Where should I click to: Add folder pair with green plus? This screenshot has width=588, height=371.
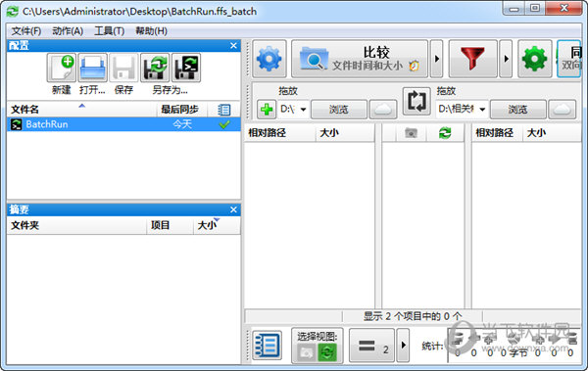click(267, 110)
